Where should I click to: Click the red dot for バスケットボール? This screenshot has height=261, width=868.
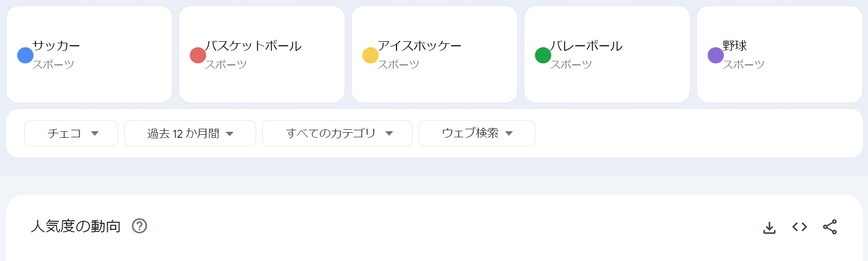tap(198, 55)
